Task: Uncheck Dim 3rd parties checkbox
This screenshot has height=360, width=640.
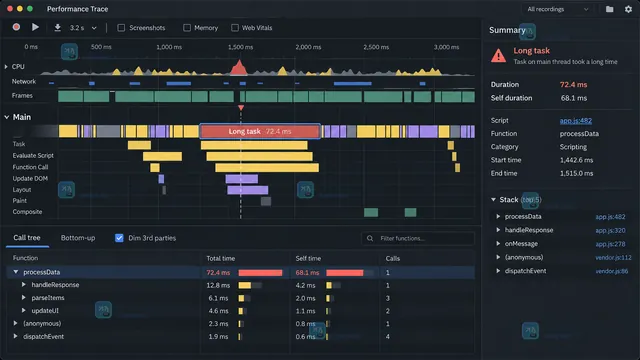Action: [x=119, y=238]
